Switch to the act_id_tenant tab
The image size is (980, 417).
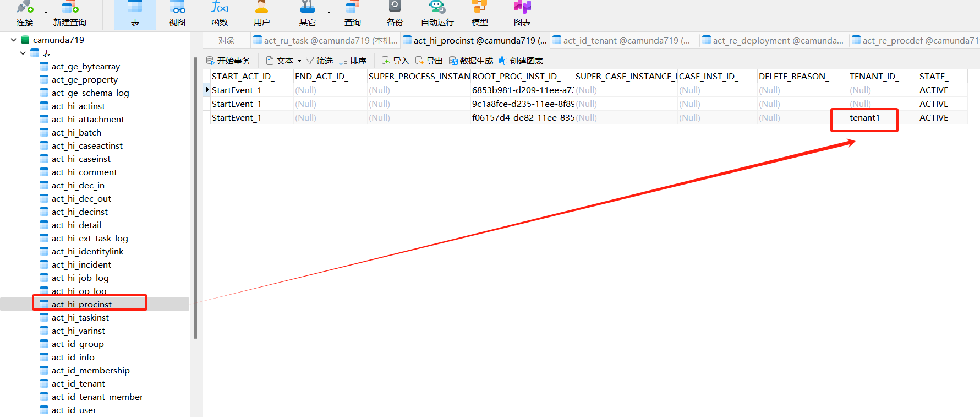point(625,40)
